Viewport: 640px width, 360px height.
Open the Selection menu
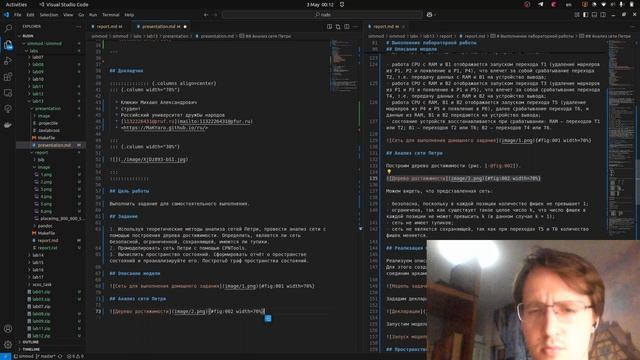point(49,15)
